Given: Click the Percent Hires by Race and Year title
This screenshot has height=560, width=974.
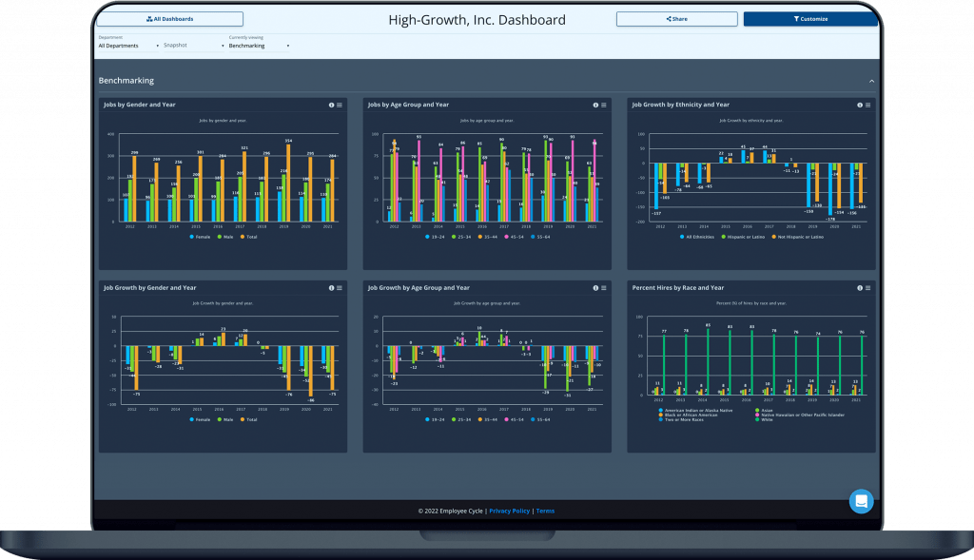Looking at the screenshot, I should click(x=678, y=288).
